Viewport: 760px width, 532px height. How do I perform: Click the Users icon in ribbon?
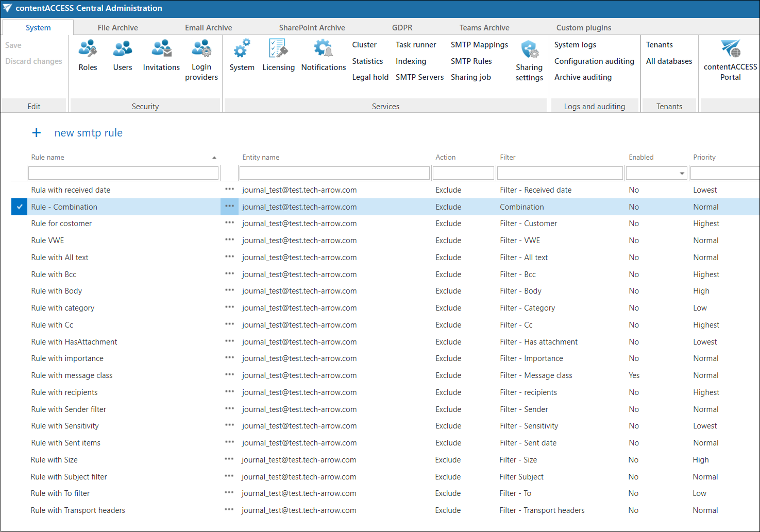123,49
